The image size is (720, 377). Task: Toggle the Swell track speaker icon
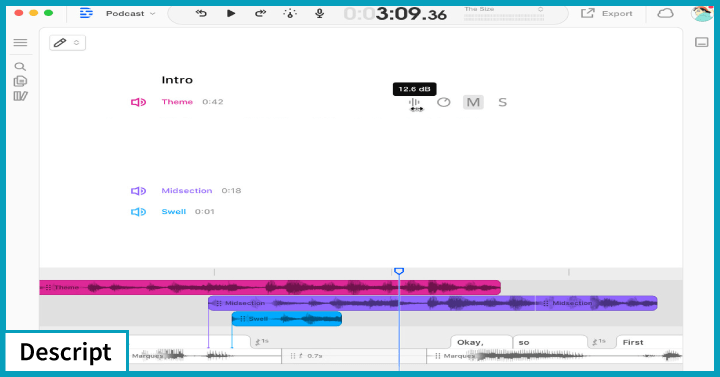(138, 212)
